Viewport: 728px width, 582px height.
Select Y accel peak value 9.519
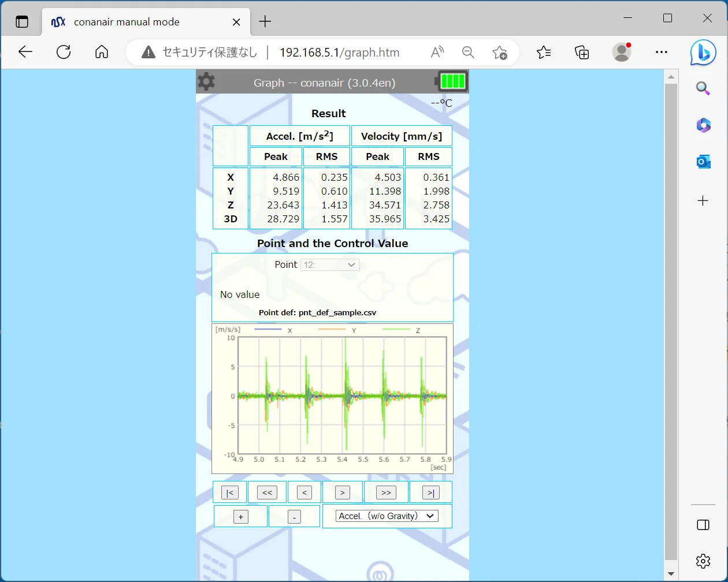pyautogui.click(x=285, y=191)
